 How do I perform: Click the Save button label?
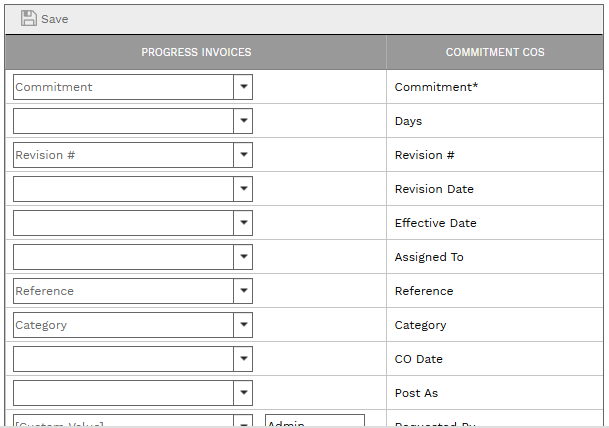coord(55,19)
